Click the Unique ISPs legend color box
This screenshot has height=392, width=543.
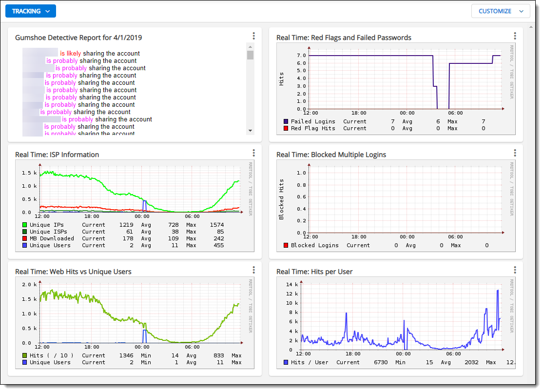coord(24,232)
